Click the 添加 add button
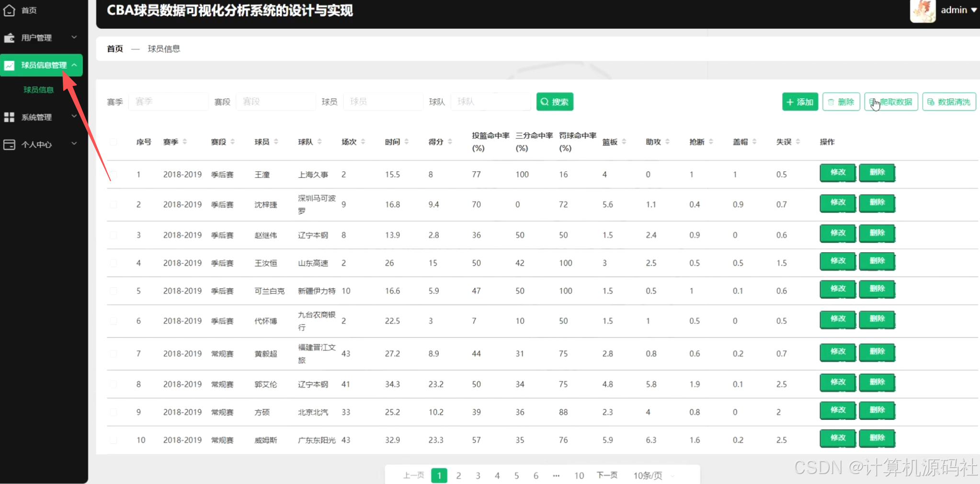 point(800,102)
